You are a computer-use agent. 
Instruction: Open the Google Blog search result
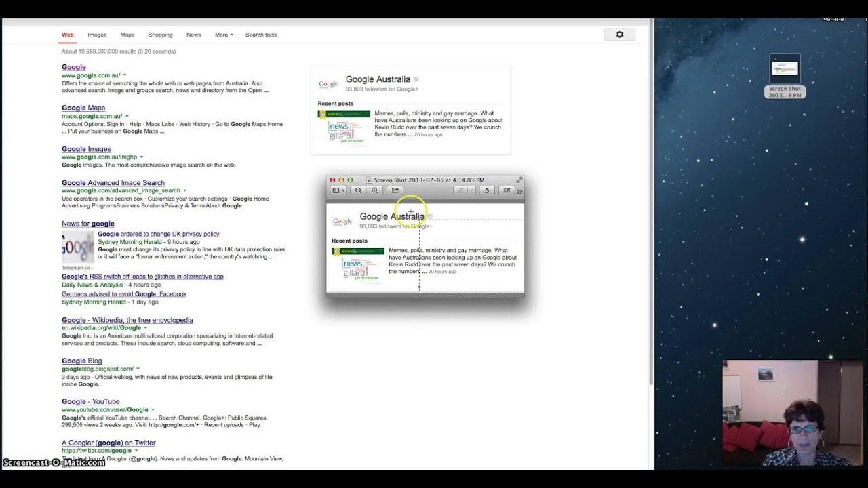82,361
